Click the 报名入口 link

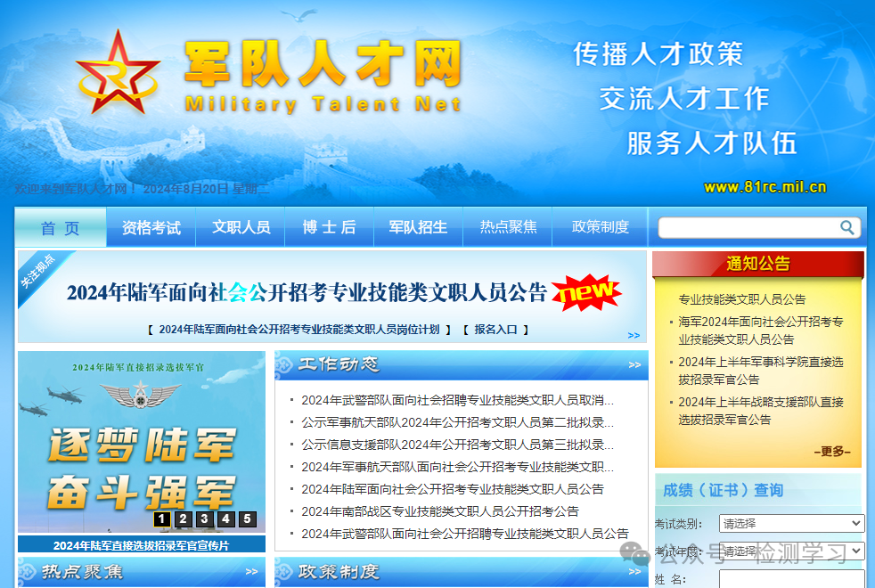coord(495,330)
